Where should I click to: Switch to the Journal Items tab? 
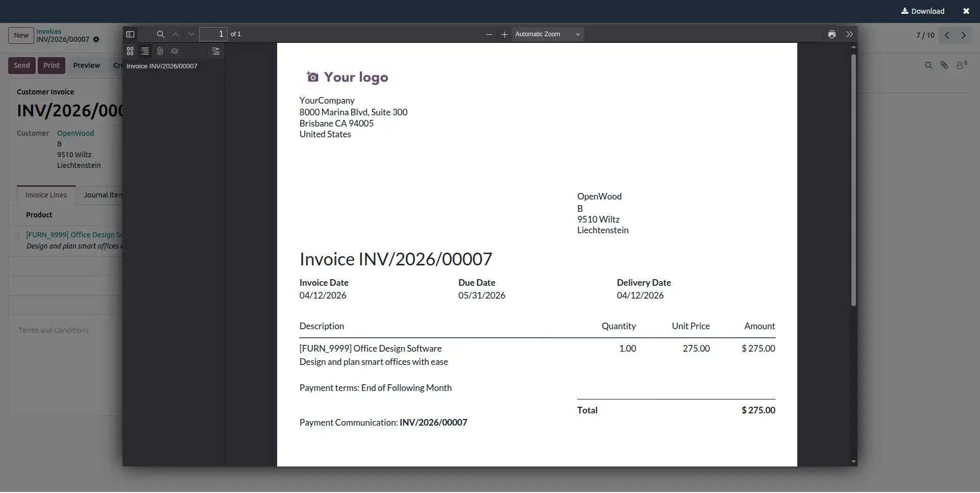pos(103,195)
